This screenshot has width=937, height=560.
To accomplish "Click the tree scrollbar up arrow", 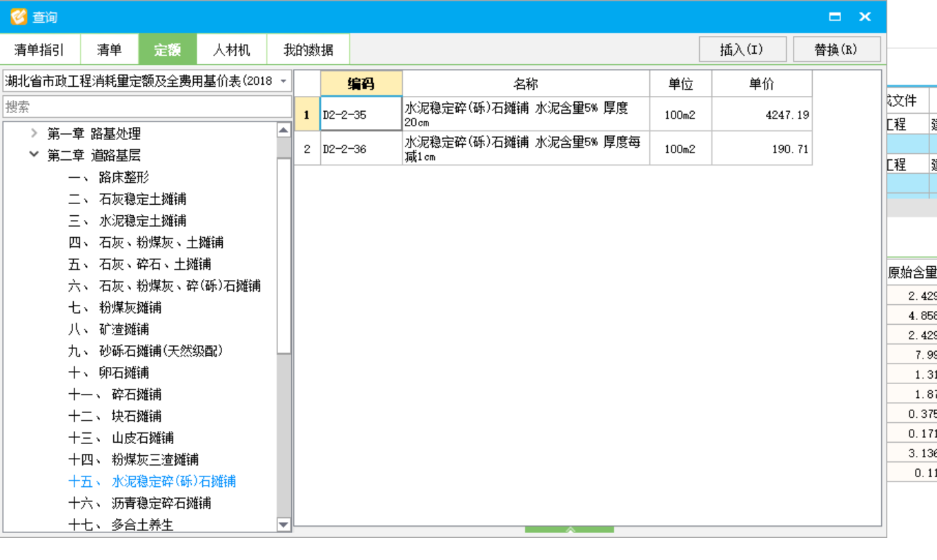I will [284, 130].
